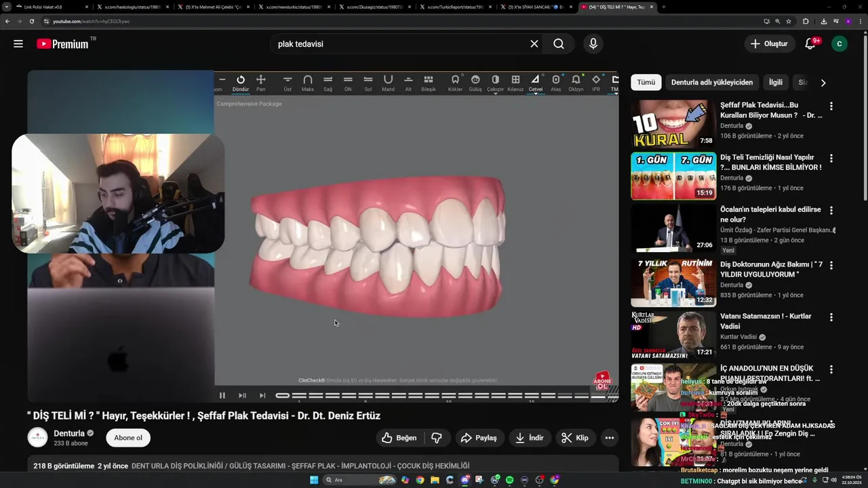Open more actions three-dot button under video
This screenshot has height=488, width=868.
click(610, 439)
